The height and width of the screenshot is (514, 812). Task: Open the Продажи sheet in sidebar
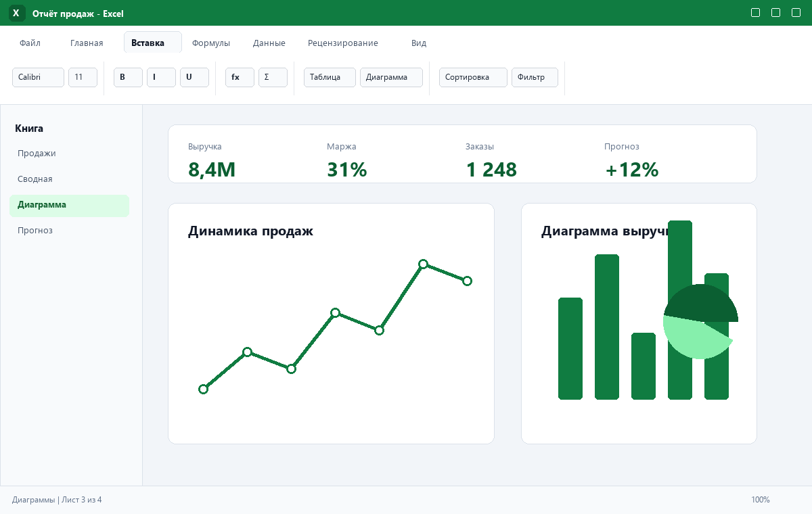click(x=69, y=154)
